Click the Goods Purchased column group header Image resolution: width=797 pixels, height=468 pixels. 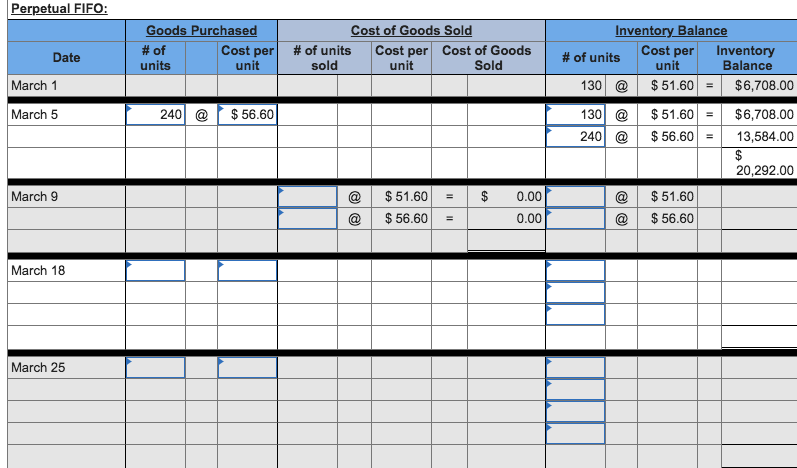(201, 30)
